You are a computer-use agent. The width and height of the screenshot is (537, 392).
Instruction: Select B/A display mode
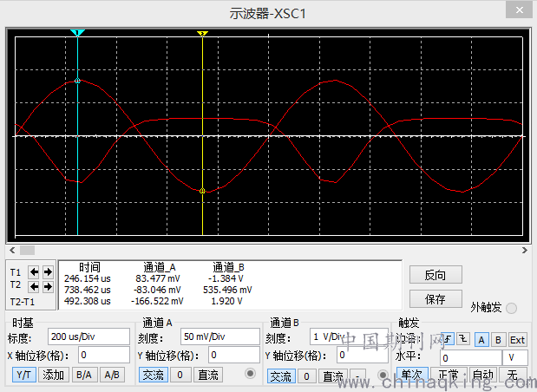pyautogui.click(x=84, y=375)
